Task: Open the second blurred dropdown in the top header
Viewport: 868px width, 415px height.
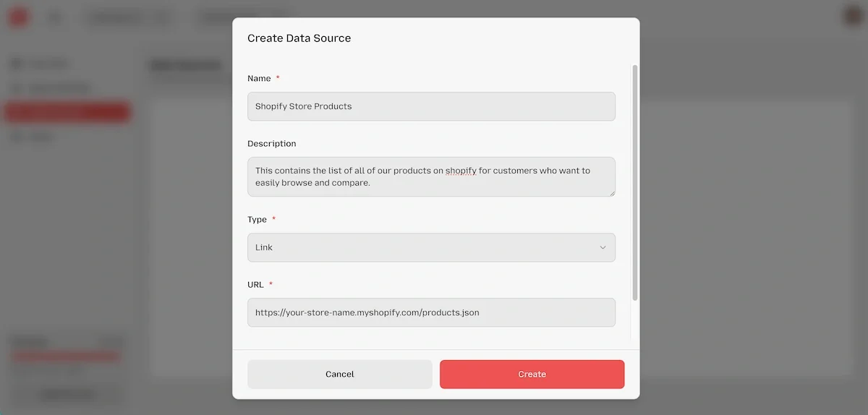Action: click(246, 18)
